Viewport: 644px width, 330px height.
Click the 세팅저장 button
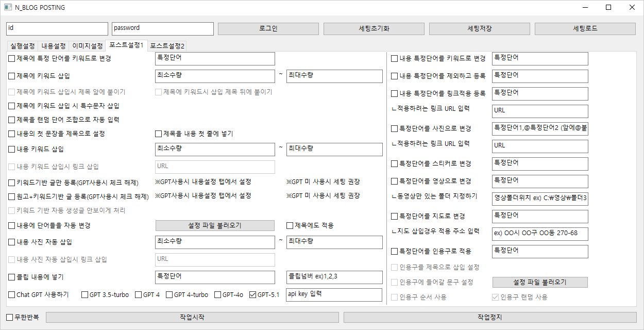[479, 29]
